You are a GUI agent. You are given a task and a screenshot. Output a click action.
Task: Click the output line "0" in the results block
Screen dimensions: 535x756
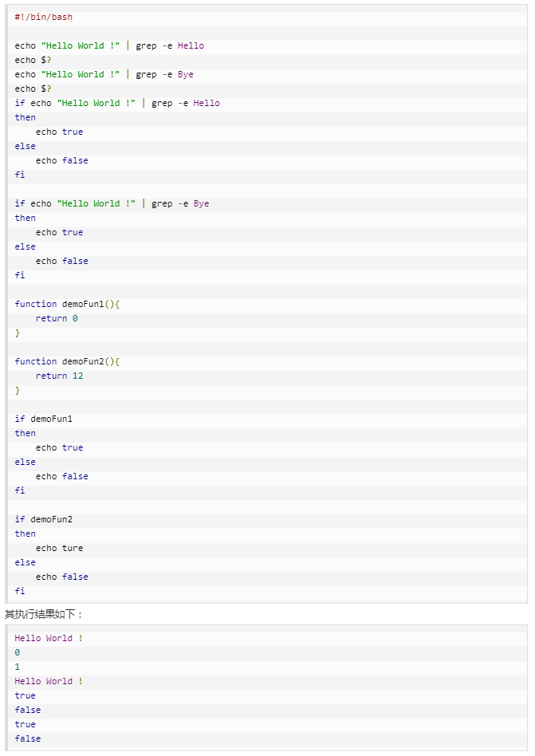pos(18,652)
